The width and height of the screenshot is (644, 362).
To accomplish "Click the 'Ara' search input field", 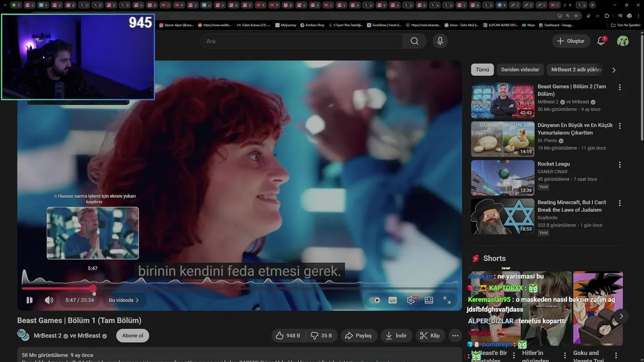I will click(302, 41).
